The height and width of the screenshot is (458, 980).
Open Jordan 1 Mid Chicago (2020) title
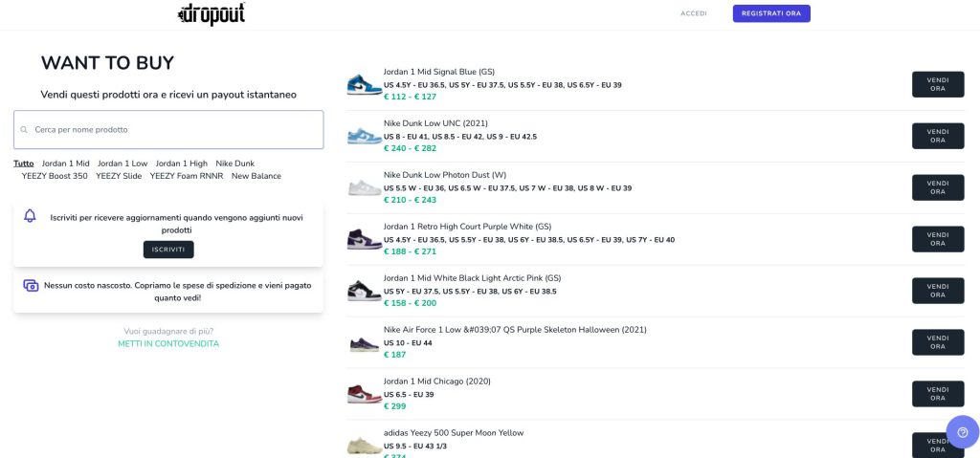[436, 382]
